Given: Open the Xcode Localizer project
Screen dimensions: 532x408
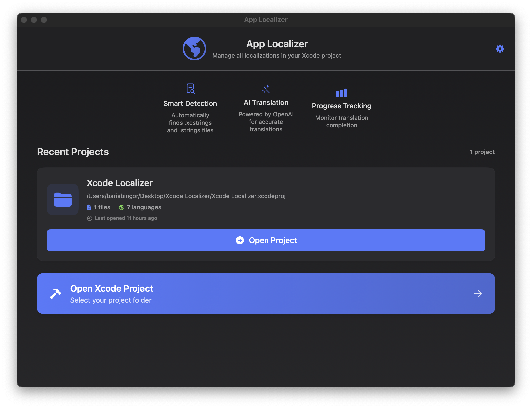Looking at the screenshot, I should 266,240.
